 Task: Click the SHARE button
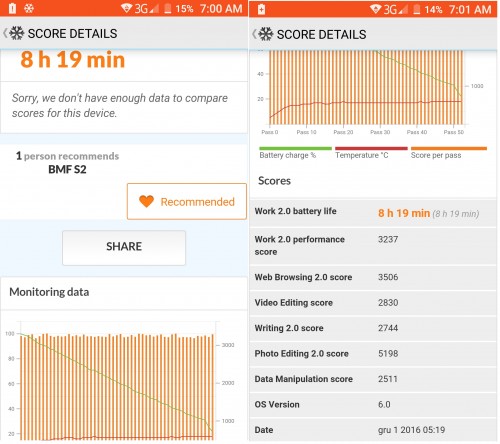[x=124, y=248]
